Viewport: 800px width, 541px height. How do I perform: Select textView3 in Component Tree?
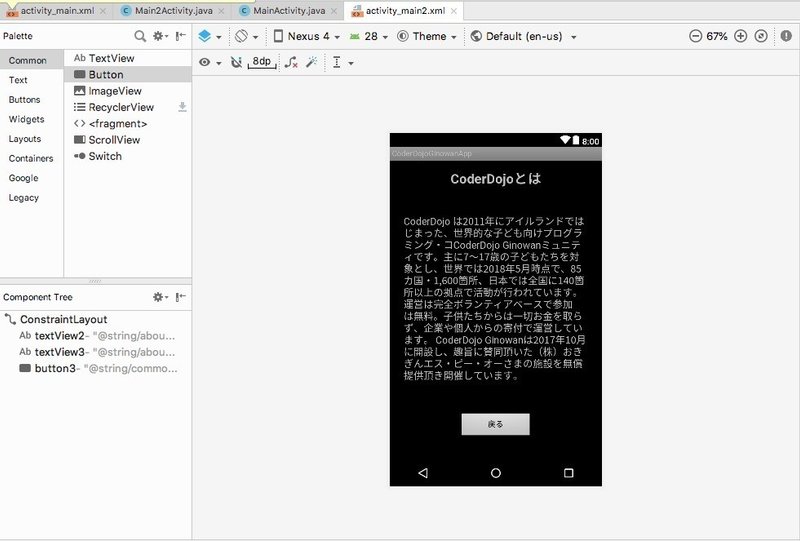pyautogui.click(x=96, y=352)
